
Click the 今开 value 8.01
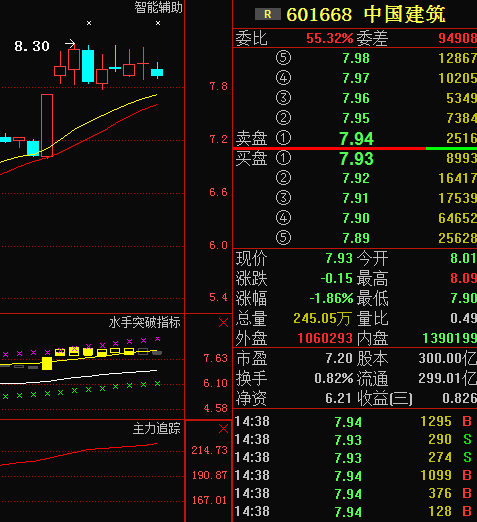pyautogui.click(x=463, y=258)
